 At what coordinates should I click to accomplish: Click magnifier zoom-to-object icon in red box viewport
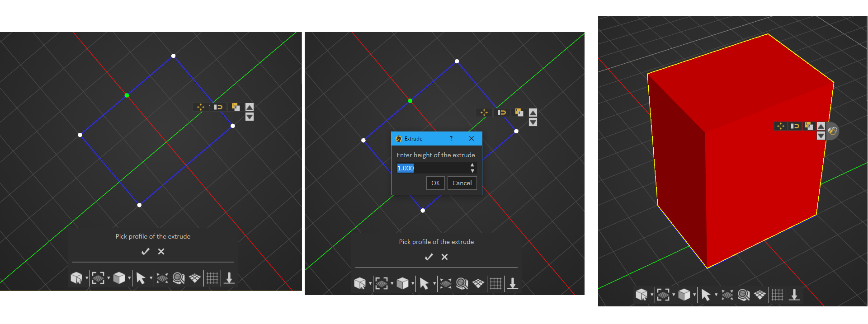[744, 295]
